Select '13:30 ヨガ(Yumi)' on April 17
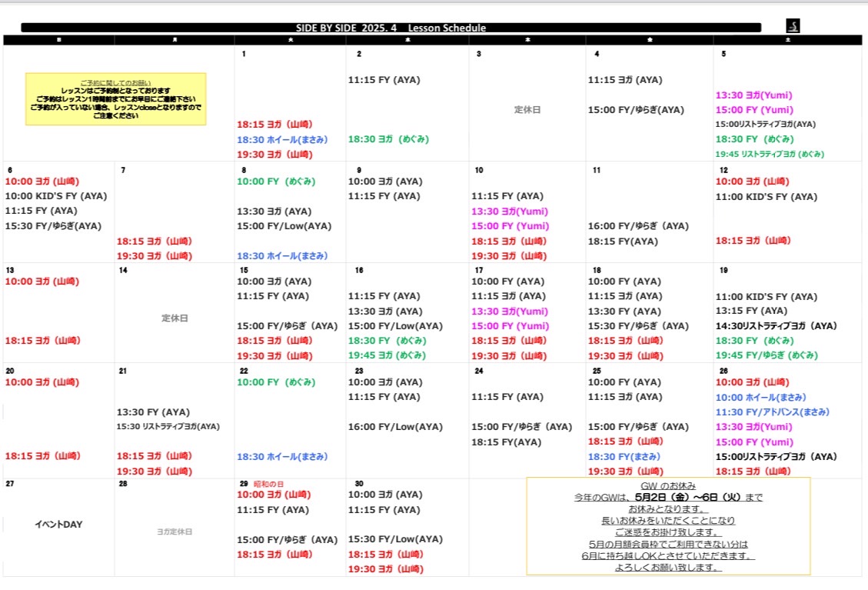This screenshot has width=868, height=590. [510, 312]
